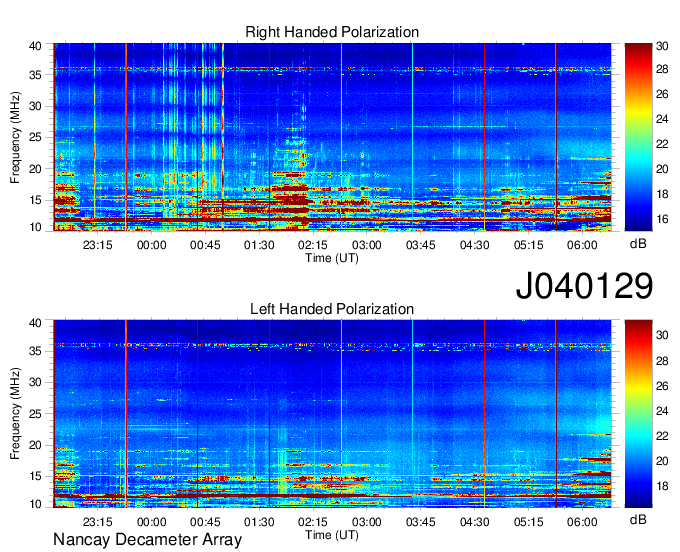Click the 20 MHz frequency tick of Right Handed plot
Image resolution: width=680 pixels, height=552 pixels.
pos(35,169)
